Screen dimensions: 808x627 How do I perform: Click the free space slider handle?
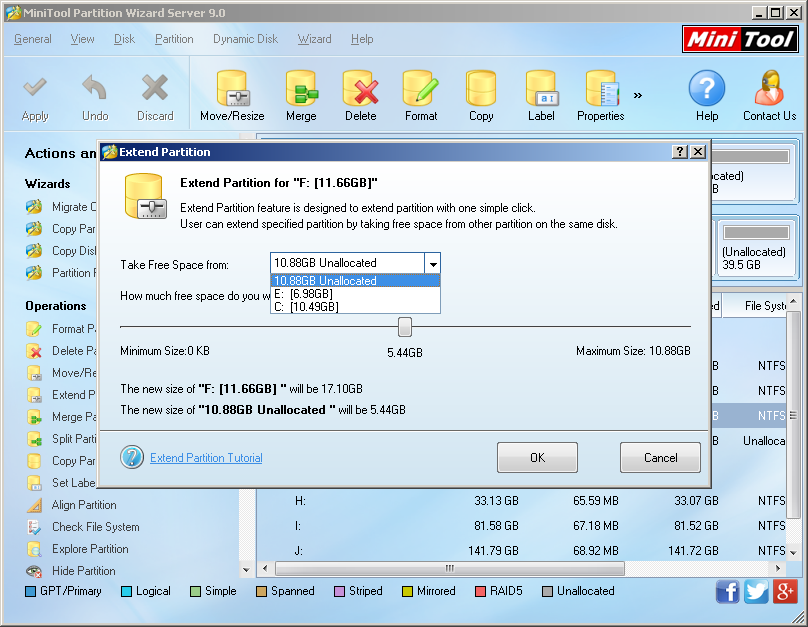tap(405, 327)
